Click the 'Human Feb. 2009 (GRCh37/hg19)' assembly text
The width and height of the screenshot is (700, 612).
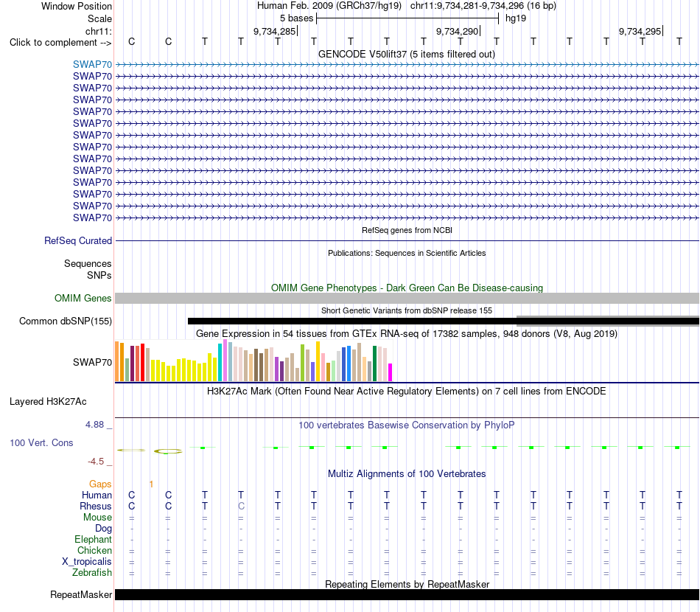coord(329,6)
